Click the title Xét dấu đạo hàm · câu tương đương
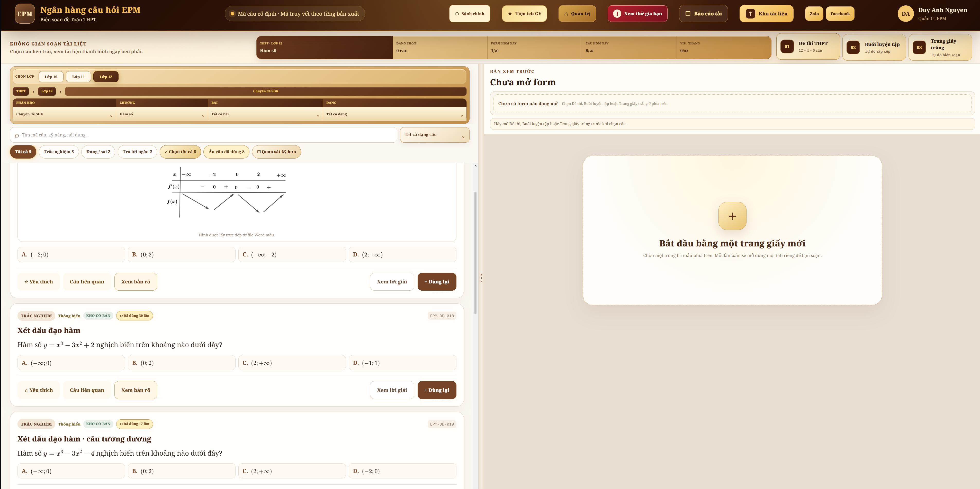The image size is (980, 489). [84, 439]
